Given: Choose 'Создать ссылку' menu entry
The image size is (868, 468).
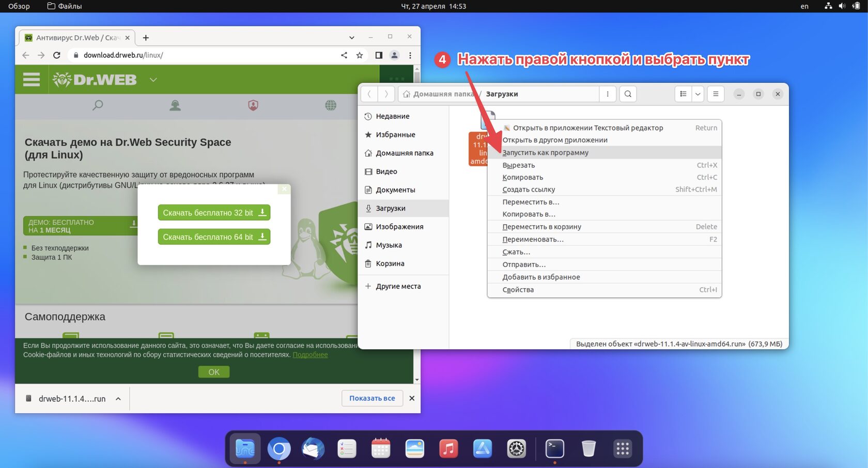Looking at the screenshot, I should [x=605, y=190].
